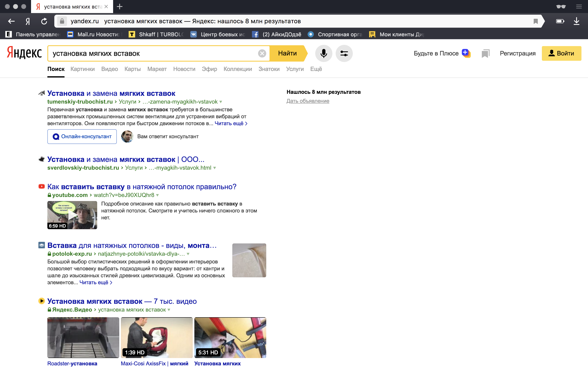Image resolution: width=588 pixels, height=367 pixels.
Task: Click the voice search microphone icon
Action: [x=323, y=53]
